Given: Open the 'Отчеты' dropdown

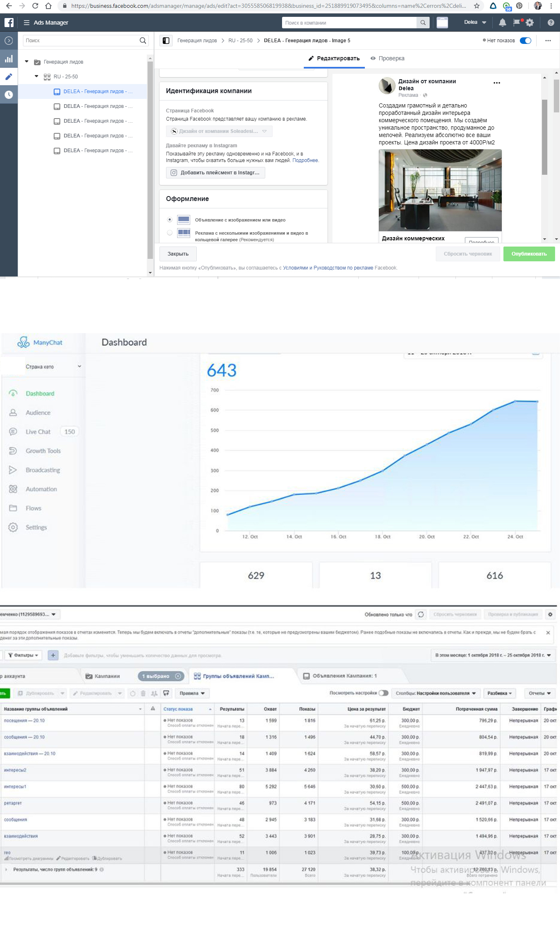Looking at the screenshot, I should coord(540,693).
